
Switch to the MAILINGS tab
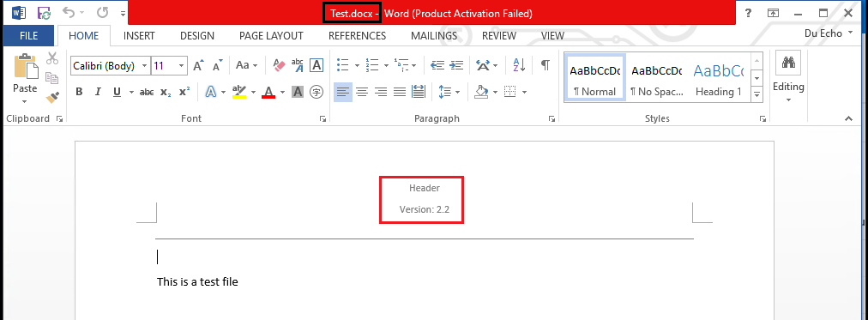pyautogui.click(x=434, y=36)
